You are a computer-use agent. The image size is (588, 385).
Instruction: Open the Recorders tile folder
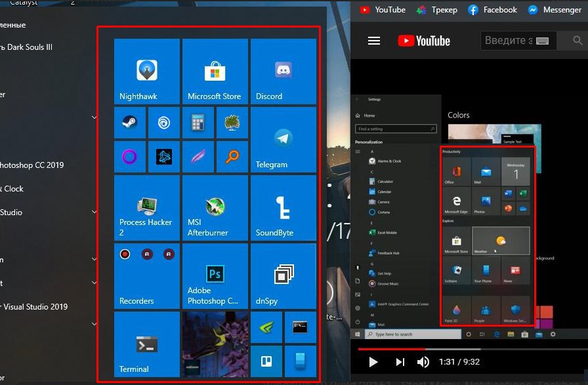click(x=146, y=276)
